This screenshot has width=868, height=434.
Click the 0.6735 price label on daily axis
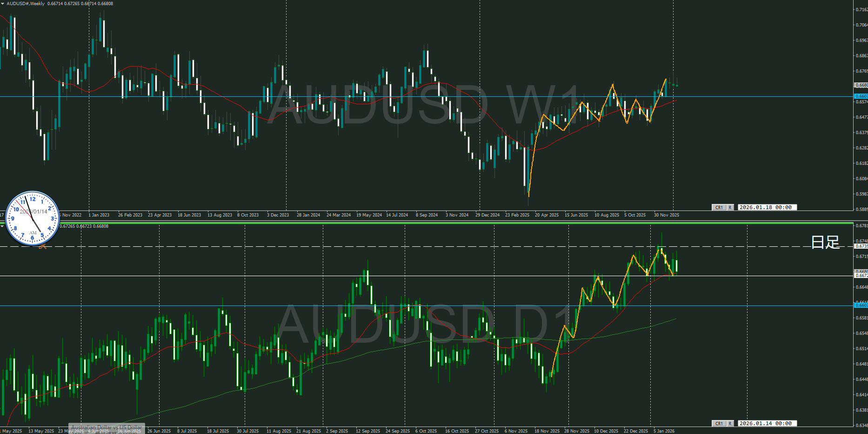tap(861, 246)
